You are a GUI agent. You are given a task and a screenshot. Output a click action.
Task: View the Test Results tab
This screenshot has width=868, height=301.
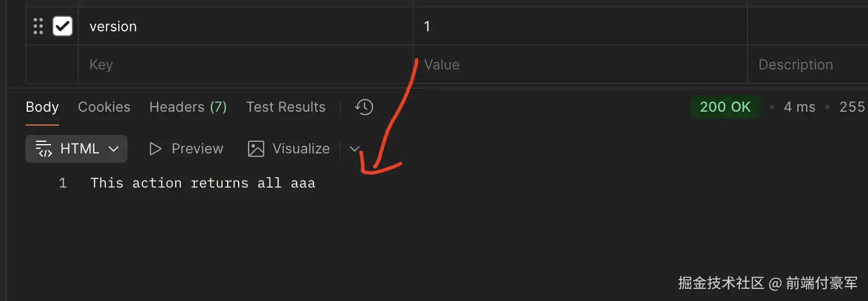[286, 107]
